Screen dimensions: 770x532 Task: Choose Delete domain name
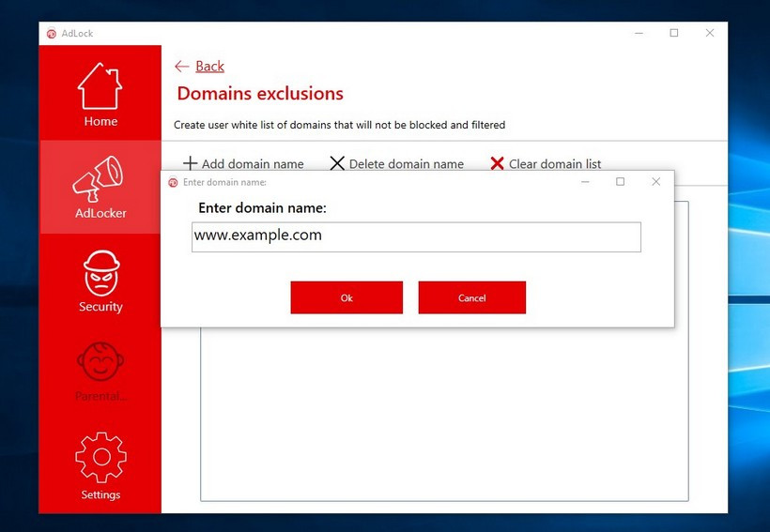point(406,164)
